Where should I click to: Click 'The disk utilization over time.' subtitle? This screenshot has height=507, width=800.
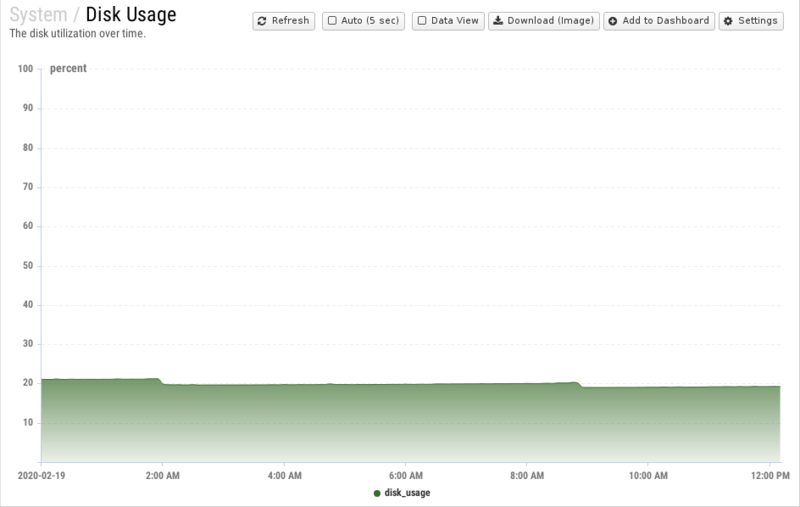[x=78, y=34]
